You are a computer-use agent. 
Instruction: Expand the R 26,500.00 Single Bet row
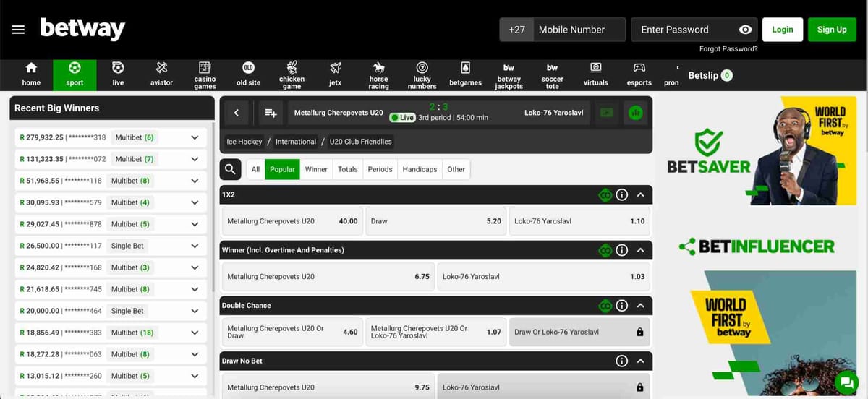pos(195,246)
